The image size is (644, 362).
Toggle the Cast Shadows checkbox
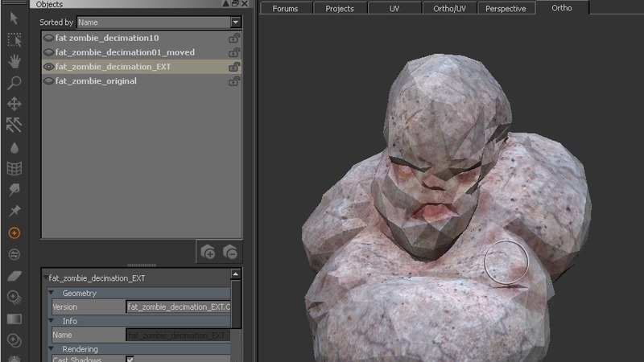pyautogui.click(x=130, y=359)
